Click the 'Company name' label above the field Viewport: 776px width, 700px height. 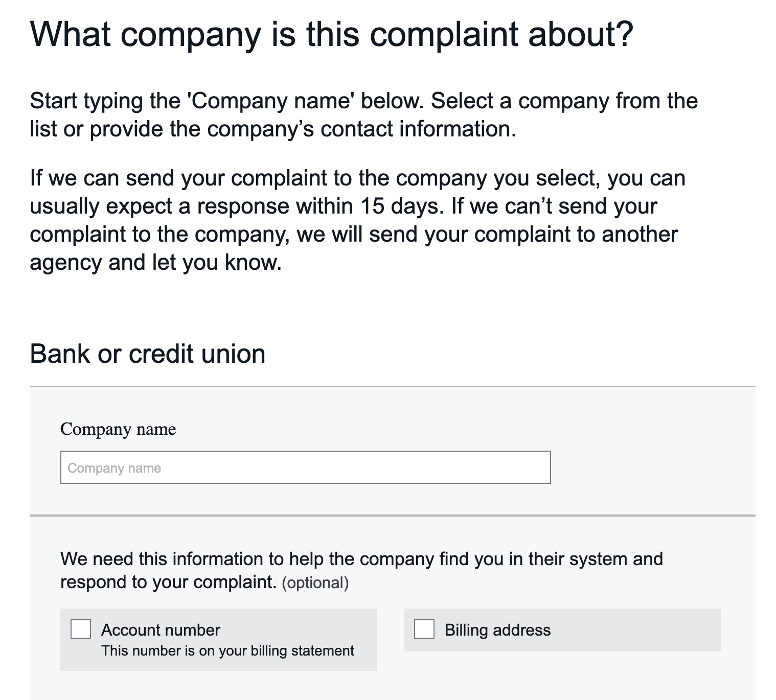point(118,429)
